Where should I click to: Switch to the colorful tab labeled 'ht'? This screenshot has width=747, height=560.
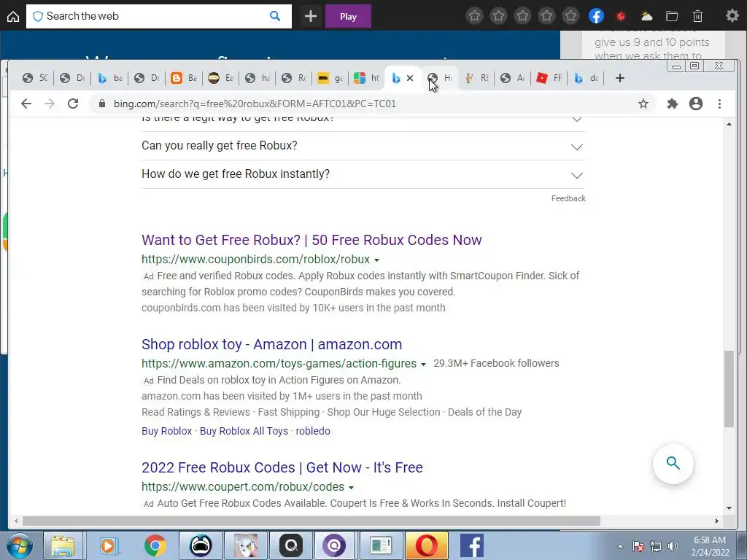[367, 78]
